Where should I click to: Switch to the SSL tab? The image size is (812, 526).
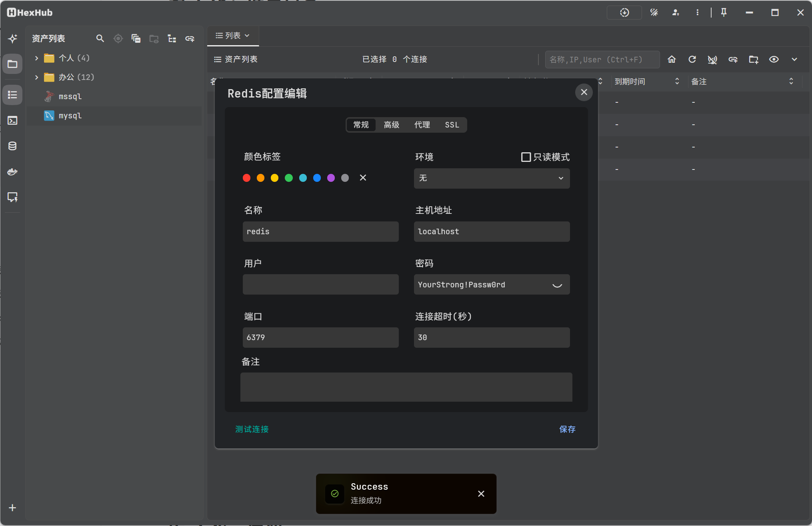click(x=452, y=125)
